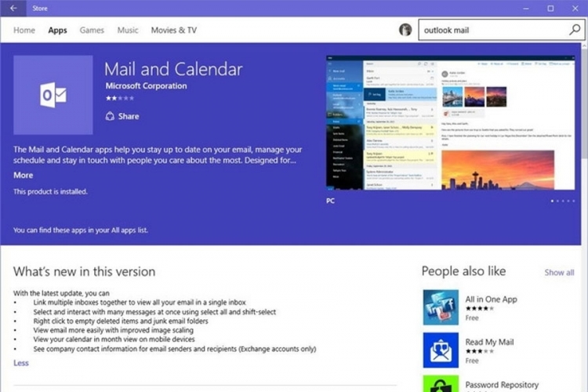The width and height of the screenshot is (588, 392).
Task: Go to Movies & TV tab
Action: pyautogui.click(x=173, y=30)
